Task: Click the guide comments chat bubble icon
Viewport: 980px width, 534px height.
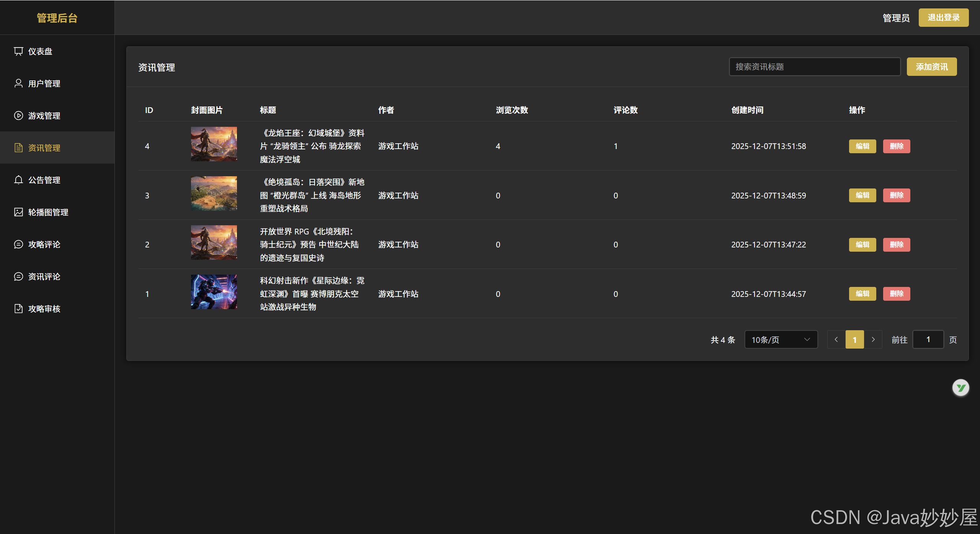Action: (18, 244)
